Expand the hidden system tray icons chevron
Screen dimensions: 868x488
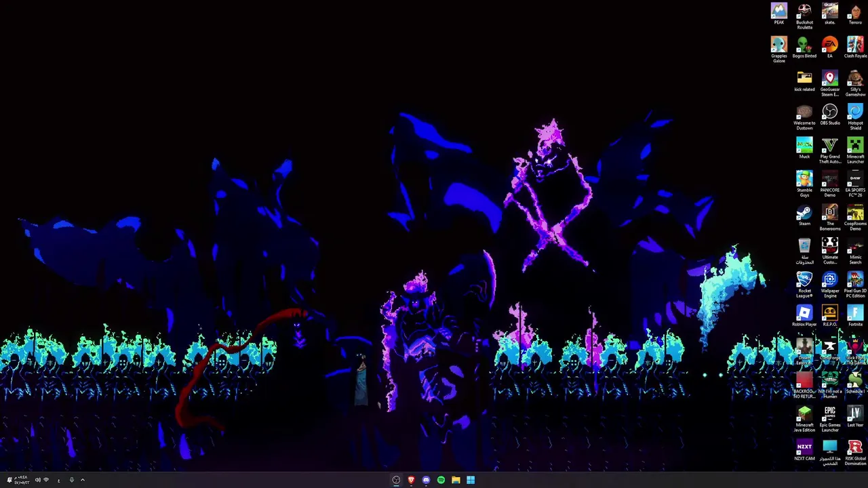(83, 480)
